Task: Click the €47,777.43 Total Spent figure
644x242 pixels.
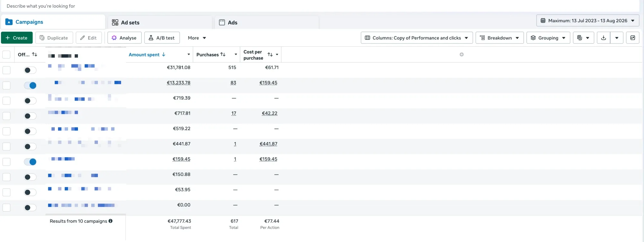Action: [179, 221]
